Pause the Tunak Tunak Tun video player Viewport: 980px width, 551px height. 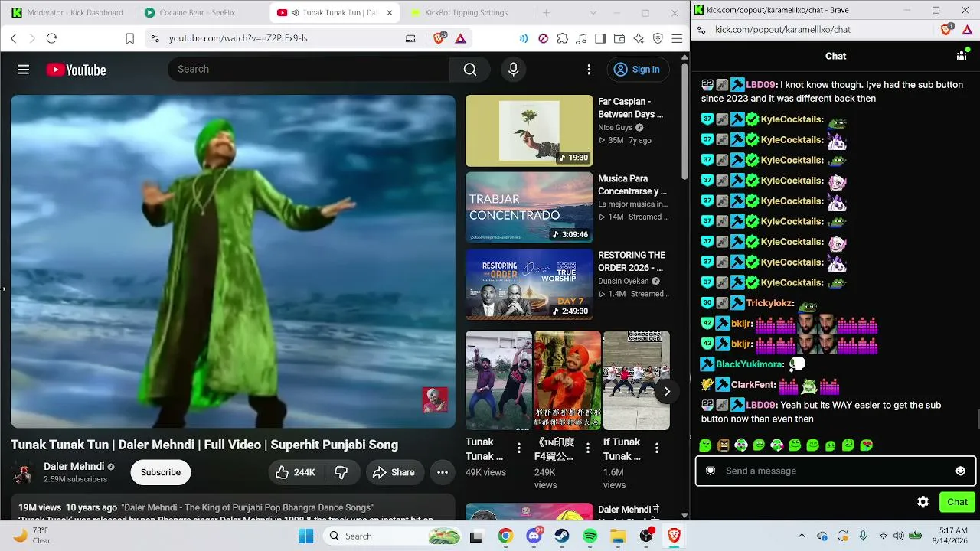coord(233,261)
